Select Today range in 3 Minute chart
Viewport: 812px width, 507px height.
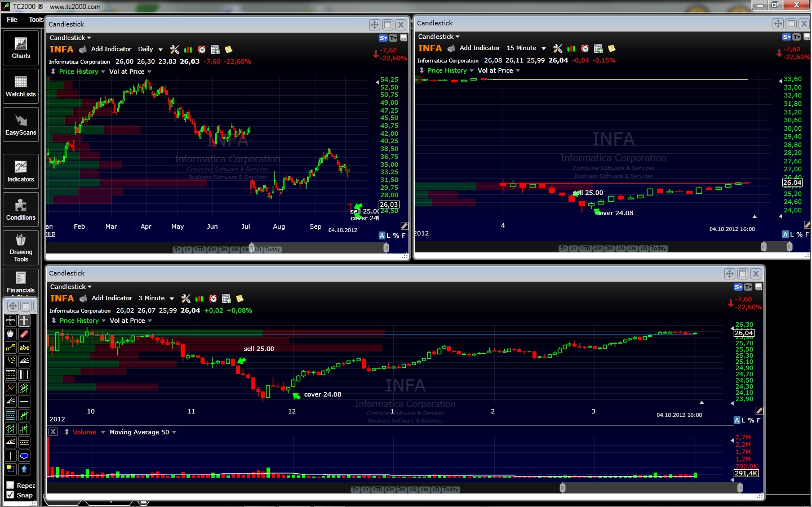451,490
